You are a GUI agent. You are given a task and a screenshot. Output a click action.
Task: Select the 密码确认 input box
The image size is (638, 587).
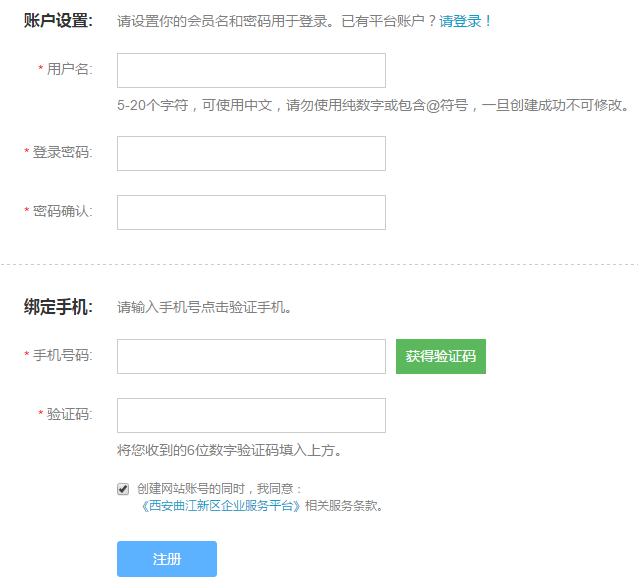click(251, 212)
